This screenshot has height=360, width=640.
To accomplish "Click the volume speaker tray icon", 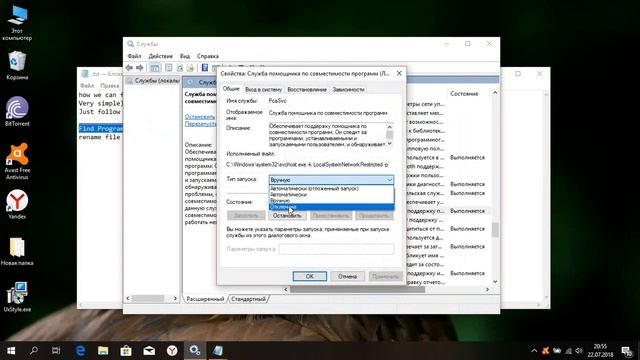I will pyautogui.click(x=579, y=351).
